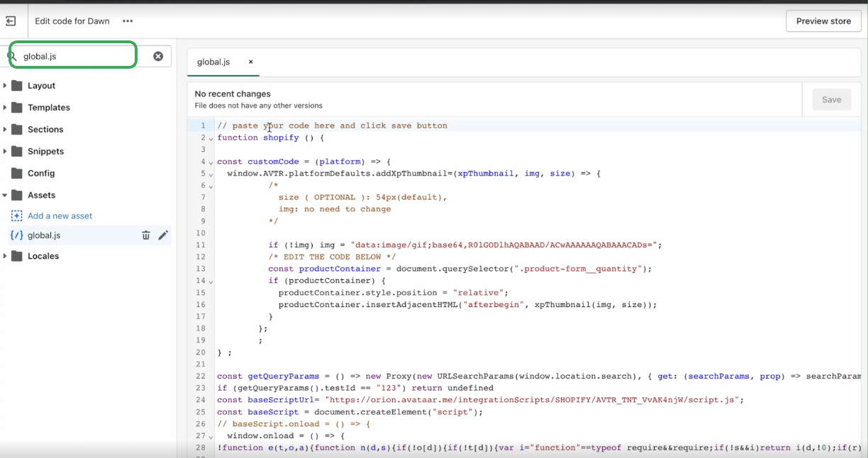The width and height of the screenshot is (868, 458).
Task: Click the Save button
Action: point(831,100)
